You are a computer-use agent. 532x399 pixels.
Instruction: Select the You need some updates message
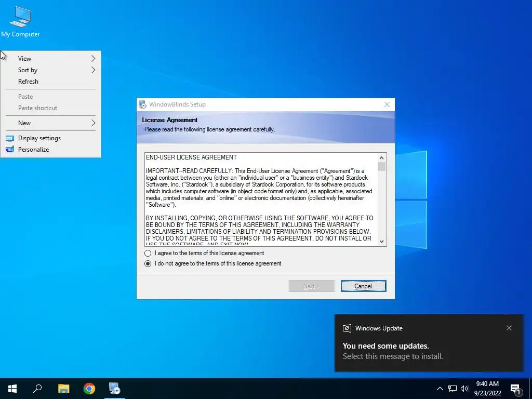(x=386, y=346)
